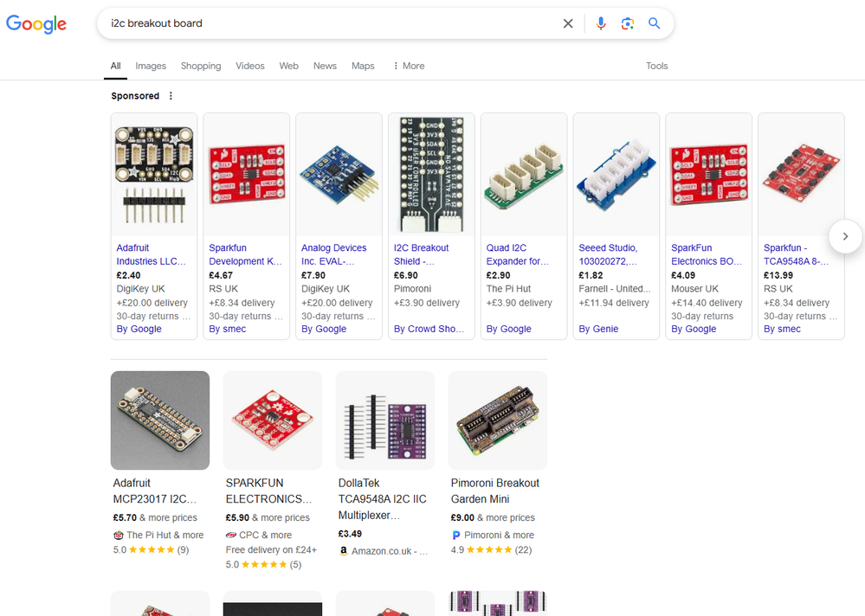Switch to the Images tab
The height and width of the screenshot is (616, 865).
click(151, 66)
